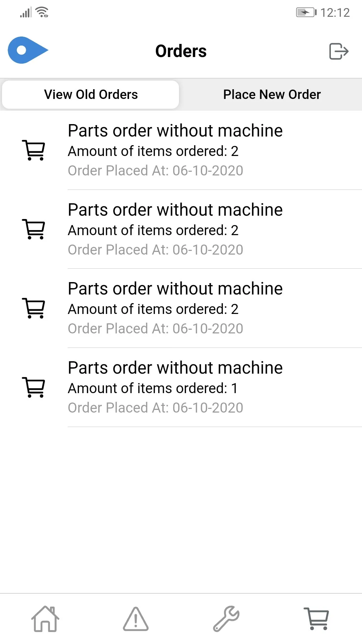
Task: Click the logout icon in header
Action: point(339,51)
